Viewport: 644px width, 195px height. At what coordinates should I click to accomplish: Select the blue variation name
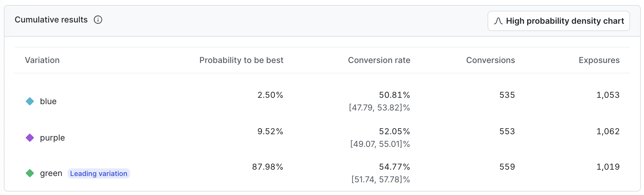48,101
